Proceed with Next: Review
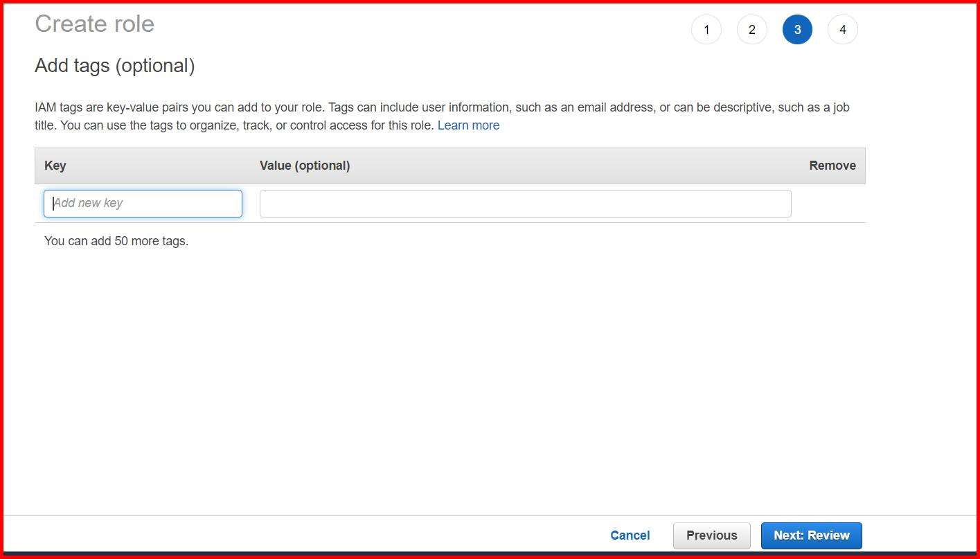Image resolution: width=980 pixels, height=559 pixels. [810, 535]
